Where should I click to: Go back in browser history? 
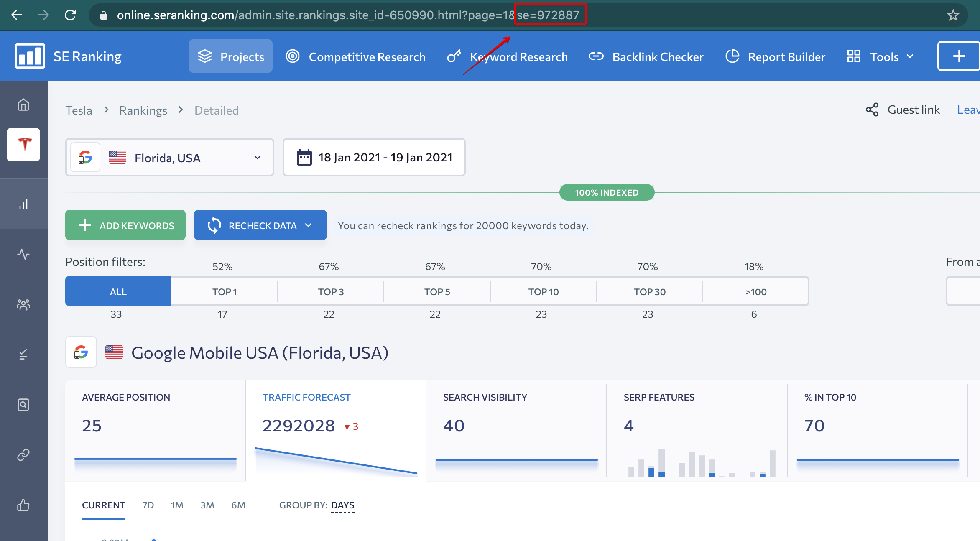17,15
